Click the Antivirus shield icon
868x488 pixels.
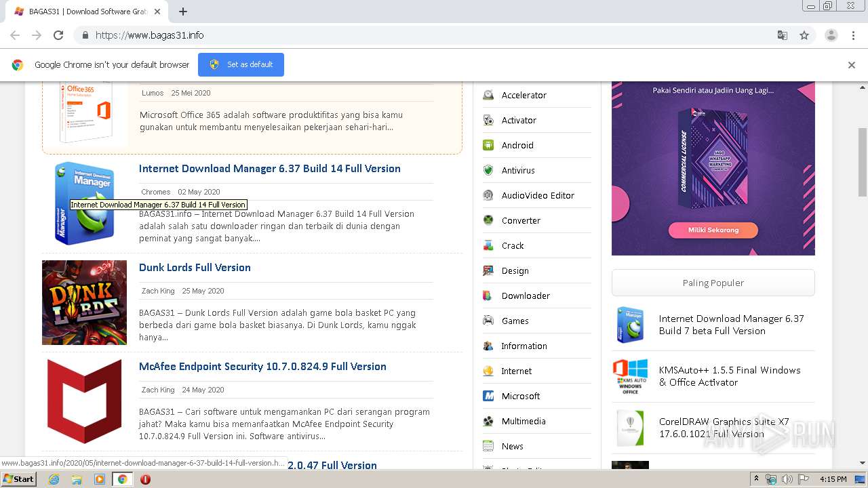click(488, 171)
